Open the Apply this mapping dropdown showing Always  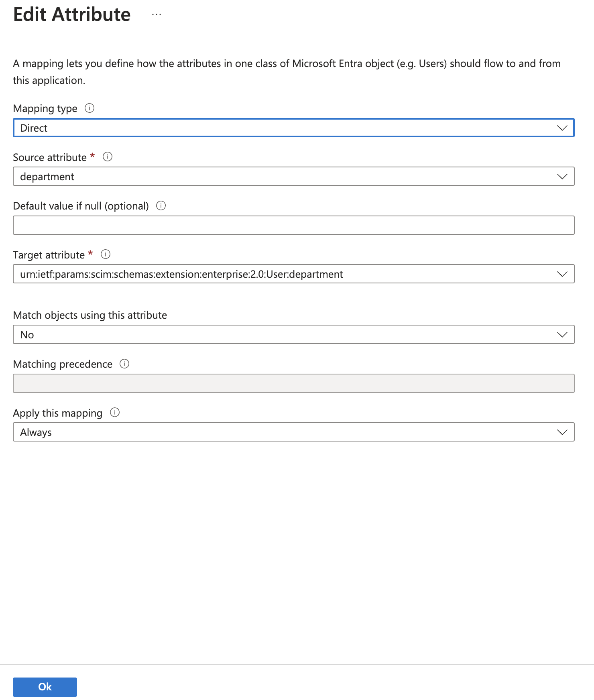tap(281, 432)
